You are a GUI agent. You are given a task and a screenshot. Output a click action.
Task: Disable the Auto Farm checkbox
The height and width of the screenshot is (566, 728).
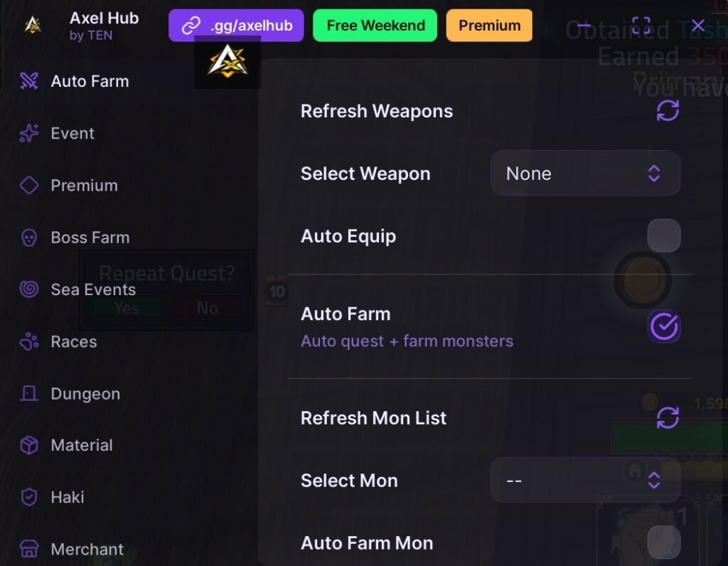tap(663, 327)
